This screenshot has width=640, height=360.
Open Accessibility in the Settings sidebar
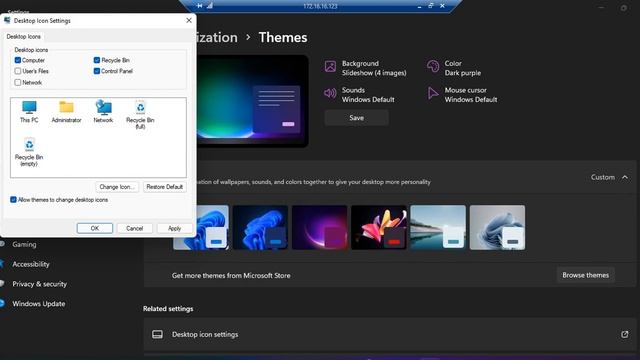click(31, 264)
